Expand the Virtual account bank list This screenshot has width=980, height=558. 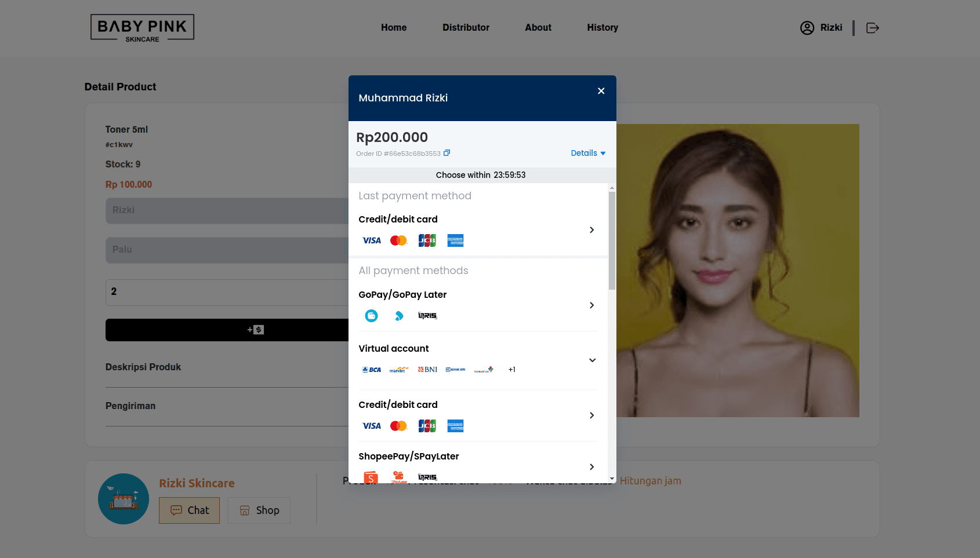(591, 360)
